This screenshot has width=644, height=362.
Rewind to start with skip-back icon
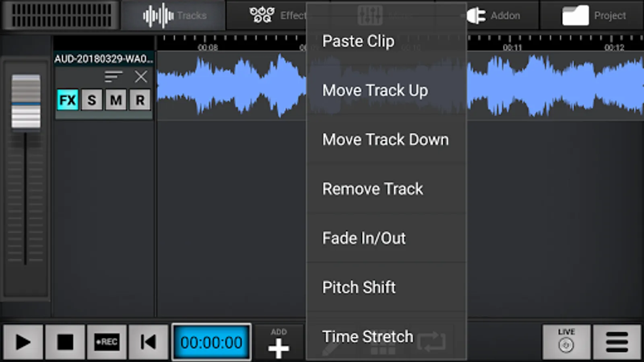pyautogui.click(x=148, y=342)
